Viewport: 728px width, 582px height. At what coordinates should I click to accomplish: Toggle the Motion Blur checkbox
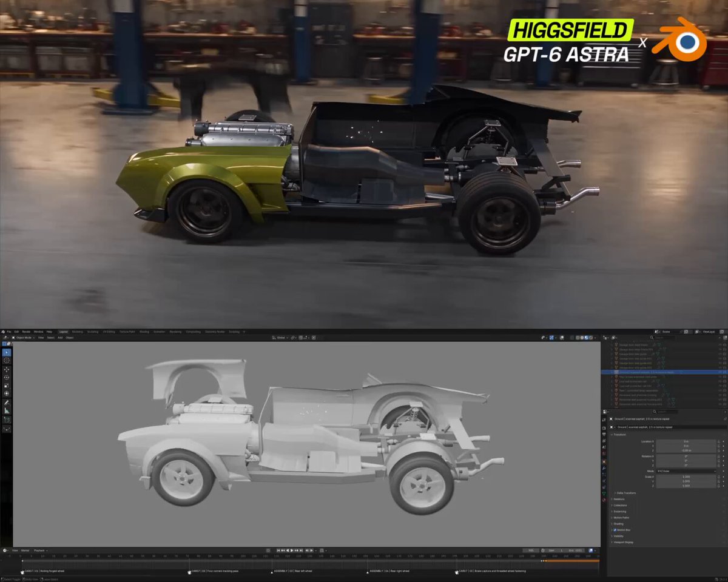point(615,530)
